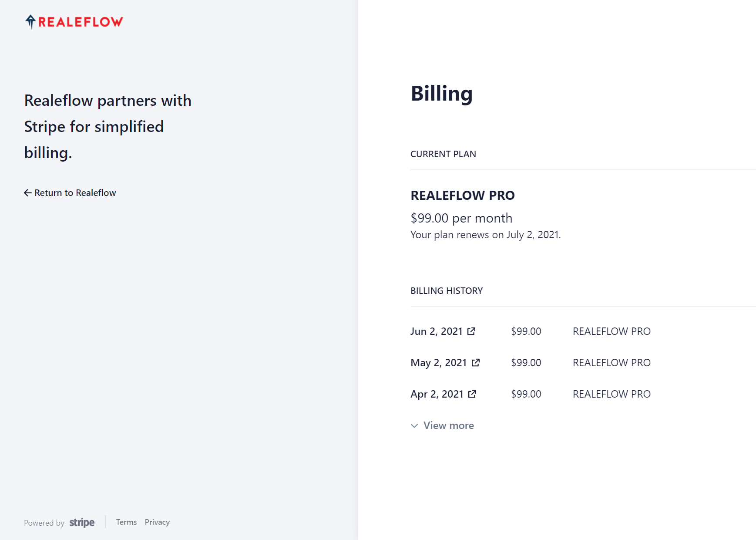Click the Billing page heading

(441, 94)
